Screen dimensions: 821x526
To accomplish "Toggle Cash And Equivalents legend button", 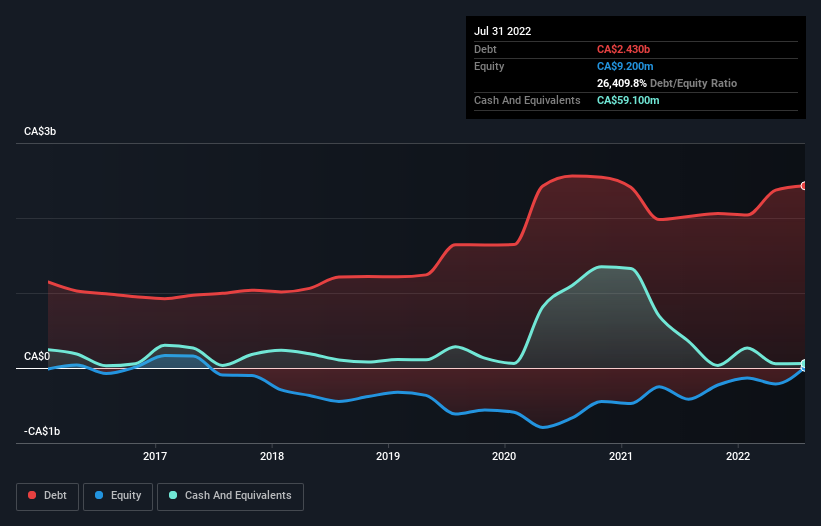I will pos(230,496).
